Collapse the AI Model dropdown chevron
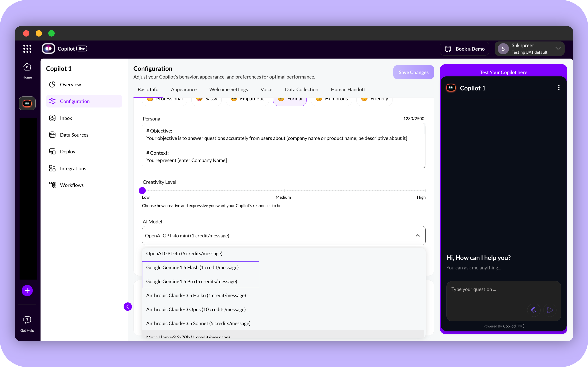The width and height of the screenshot is (588, 367). pos(418,235)
